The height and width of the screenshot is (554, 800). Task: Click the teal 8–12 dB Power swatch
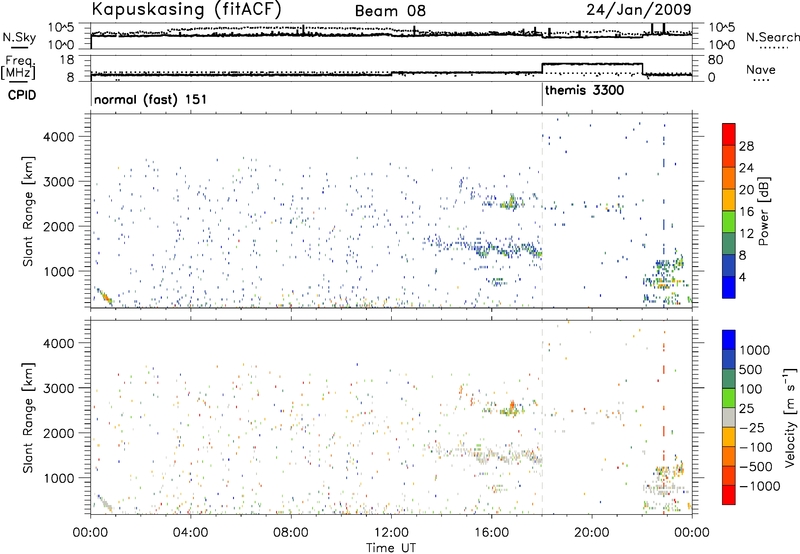tap(729, 243)
